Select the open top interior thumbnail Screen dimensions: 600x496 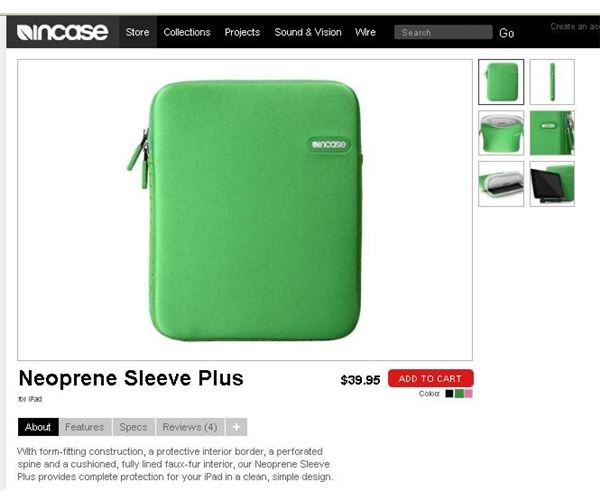[501, 133]
